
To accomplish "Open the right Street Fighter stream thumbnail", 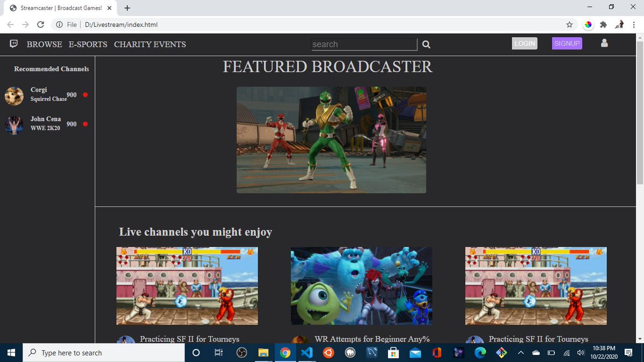I will (x=536, y=286).
